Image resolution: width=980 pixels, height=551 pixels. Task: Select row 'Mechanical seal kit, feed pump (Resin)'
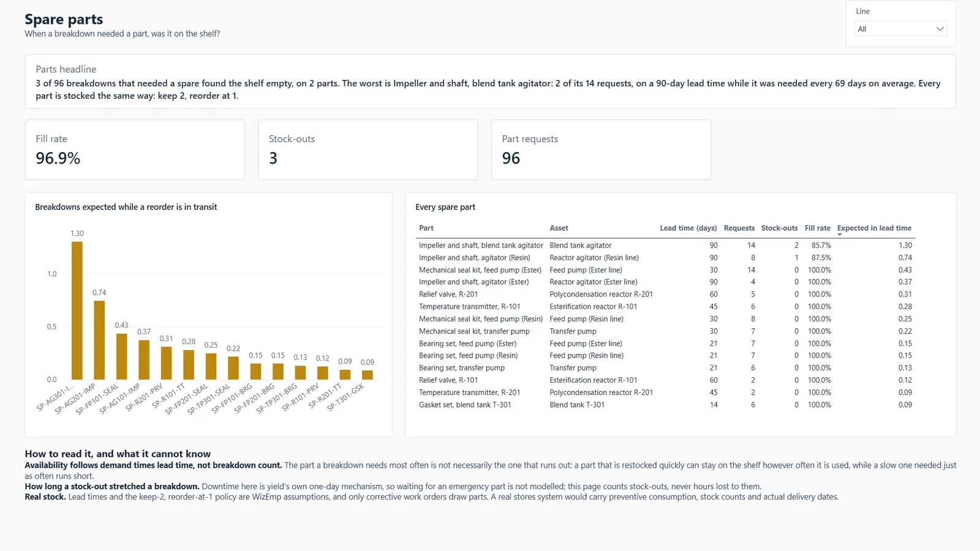[x=665, y=319]
